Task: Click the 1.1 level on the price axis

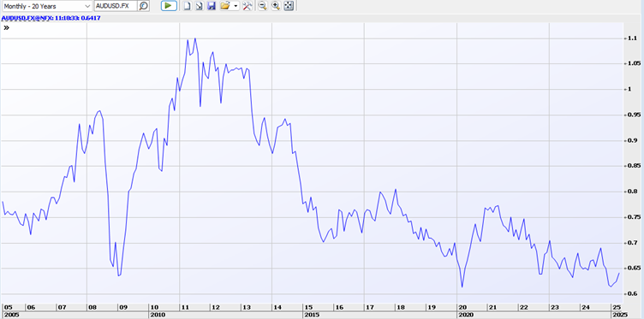Action: [631, 38]
